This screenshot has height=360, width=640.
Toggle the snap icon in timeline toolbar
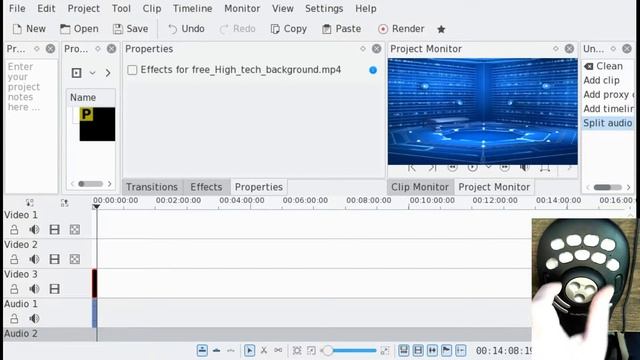461,351
